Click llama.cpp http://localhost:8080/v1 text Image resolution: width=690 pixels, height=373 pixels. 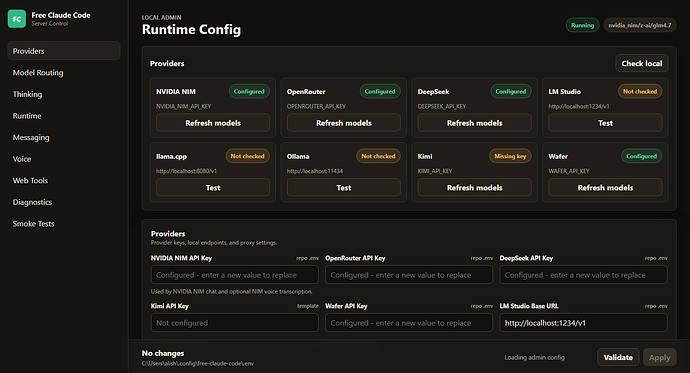(186, 171)
